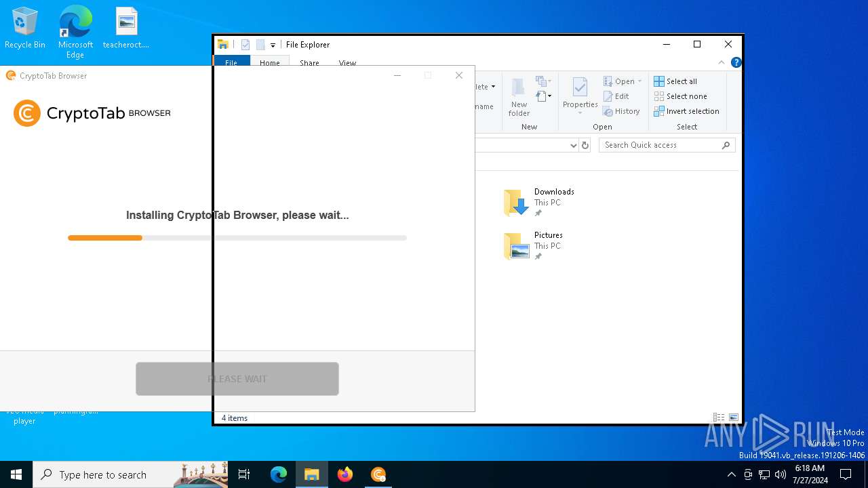Image resolution: width=868 pixels, height=488 pixels.
Task: Click Invert selection in the ribbon
Action: [686, 111]
